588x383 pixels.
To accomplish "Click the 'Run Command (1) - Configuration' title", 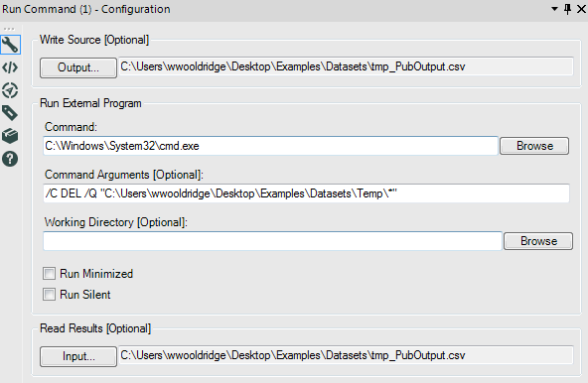I will click(x=85, y=9).
